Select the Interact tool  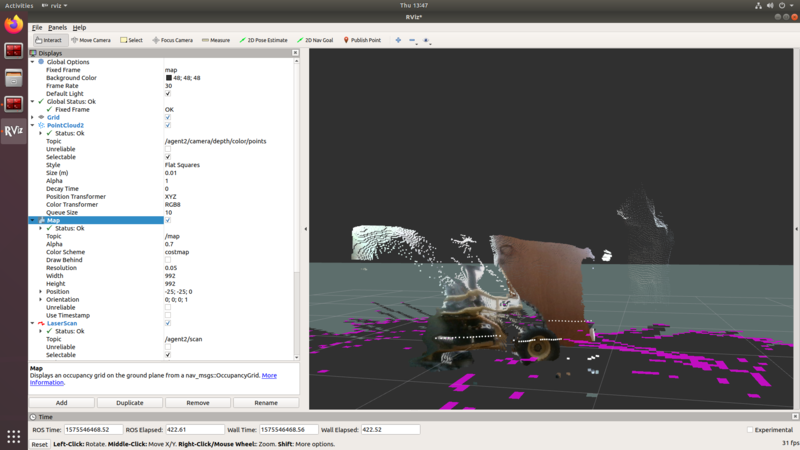coord(46,40)
